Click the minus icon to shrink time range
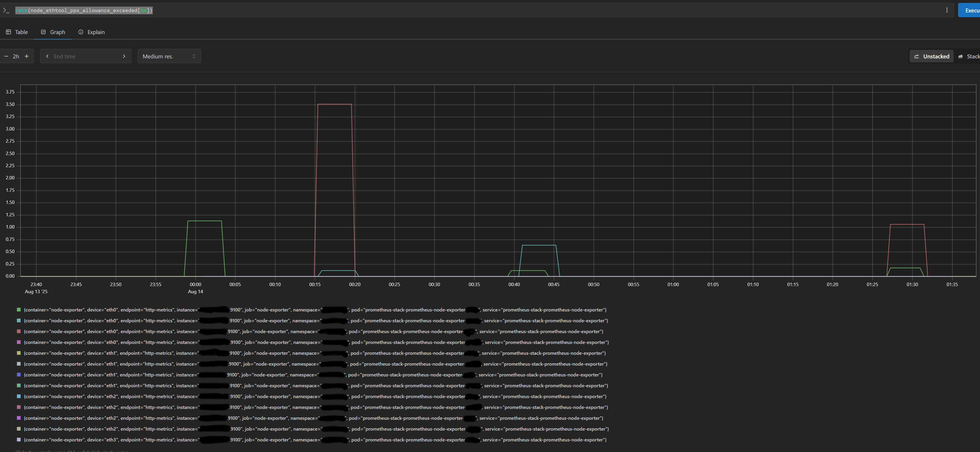The image size is (980, 452). point(6,56)
